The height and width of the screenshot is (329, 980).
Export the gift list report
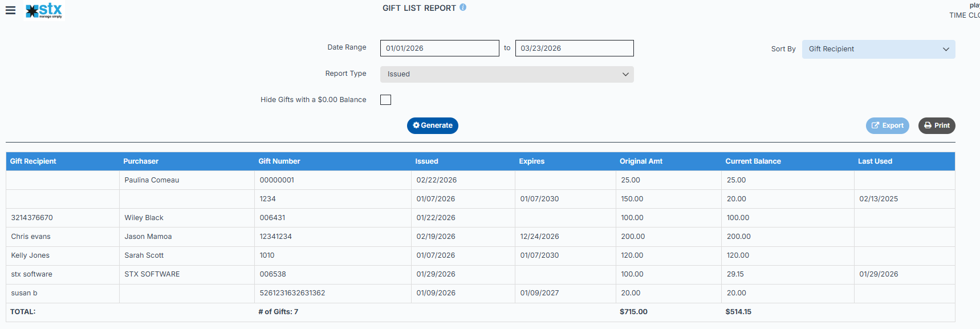coord(887,125)
